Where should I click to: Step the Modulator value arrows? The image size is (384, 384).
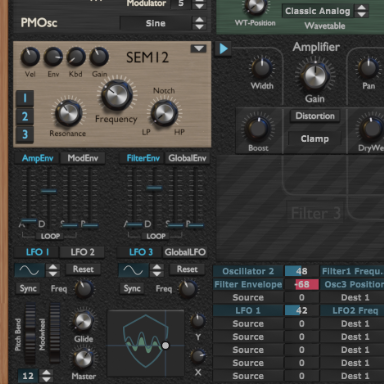(199, 4)
